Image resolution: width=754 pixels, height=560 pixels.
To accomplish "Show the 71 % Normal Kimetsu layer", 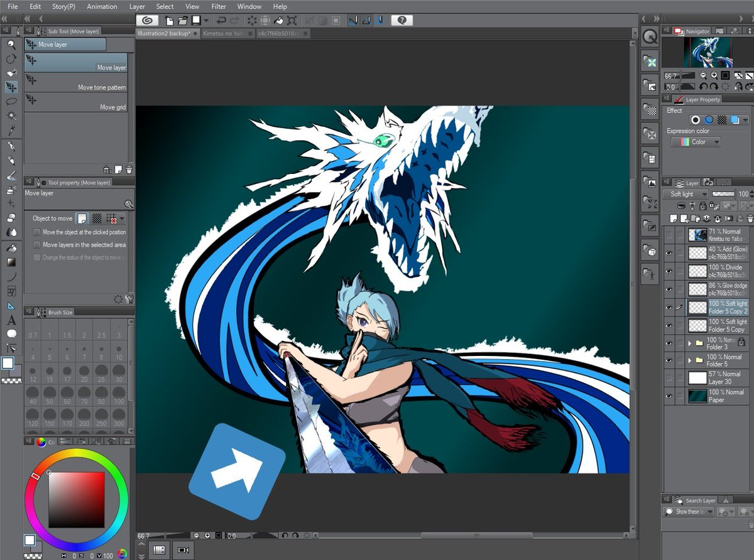I will 669,235.
